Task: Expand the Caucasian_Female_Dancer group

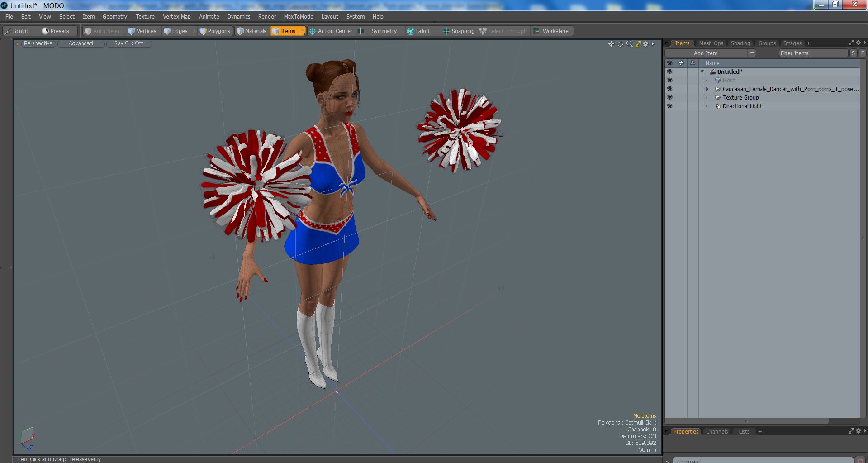Action: click(707, 89)
